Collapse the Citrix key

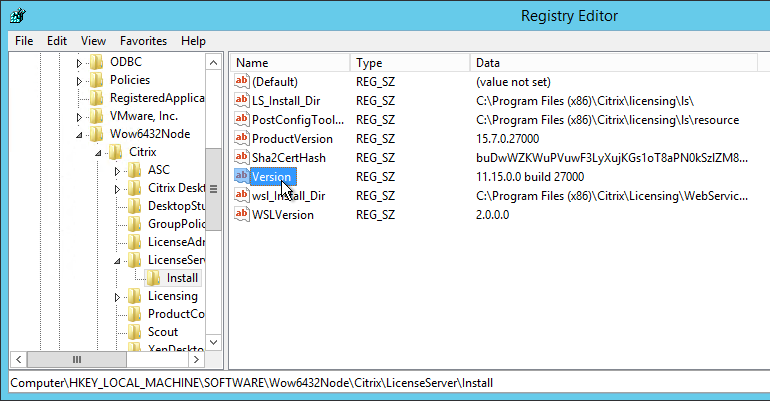click(98, 153)
